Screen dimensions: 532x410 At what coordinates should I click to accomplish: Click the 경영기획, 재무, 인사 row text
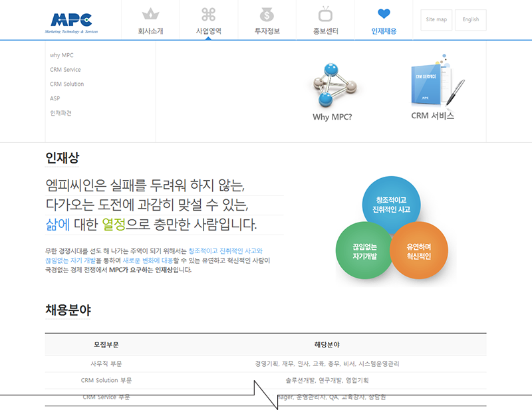pos(327,364)
